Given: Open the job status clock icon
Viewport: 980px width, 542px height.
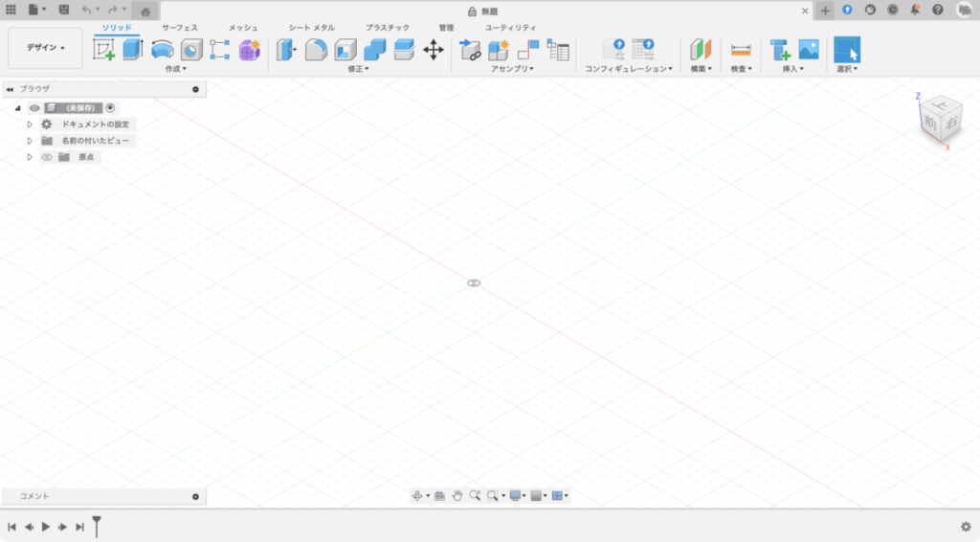Looking at the screenshot, I should (893, 10).
